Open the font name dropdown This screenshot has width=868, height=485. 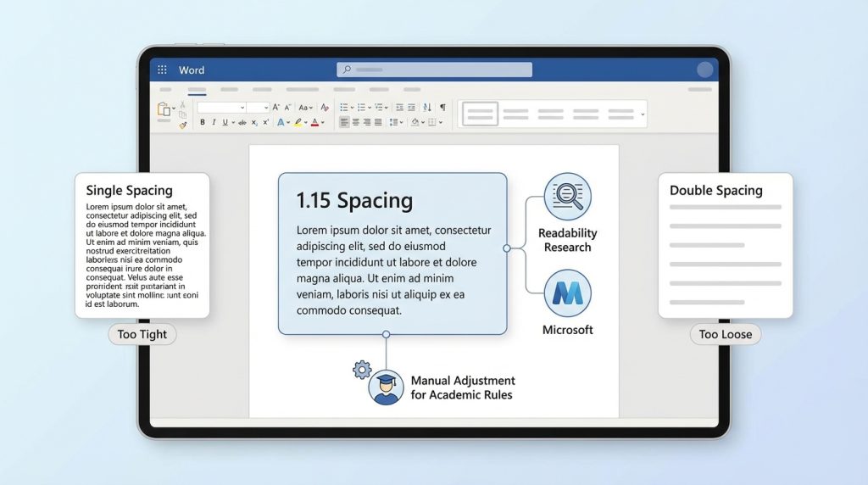242,108
